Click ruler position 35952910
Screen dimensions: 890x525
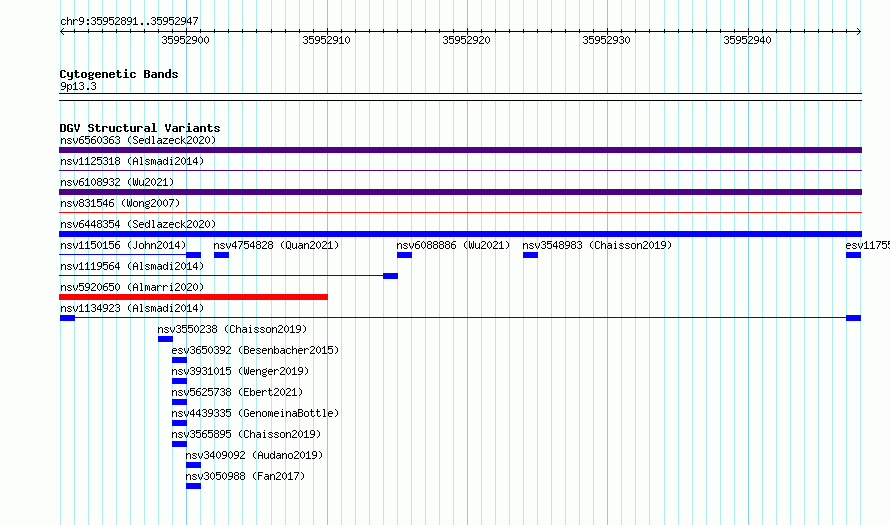pyautogui.click(x=326, y=40)
